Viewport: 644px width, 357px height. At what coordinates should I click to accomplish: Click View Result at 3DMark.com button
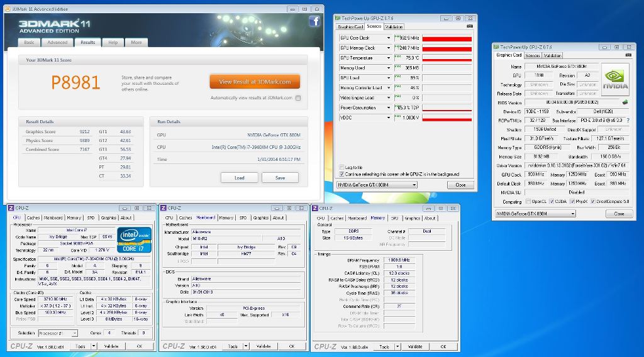(255, 82)
